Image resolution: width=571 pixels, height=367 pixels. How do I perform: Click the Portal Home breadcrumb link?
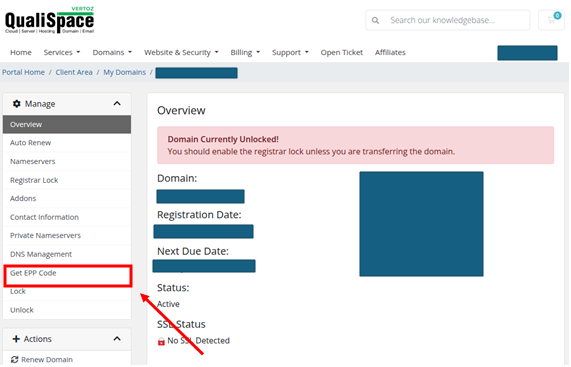23,72
